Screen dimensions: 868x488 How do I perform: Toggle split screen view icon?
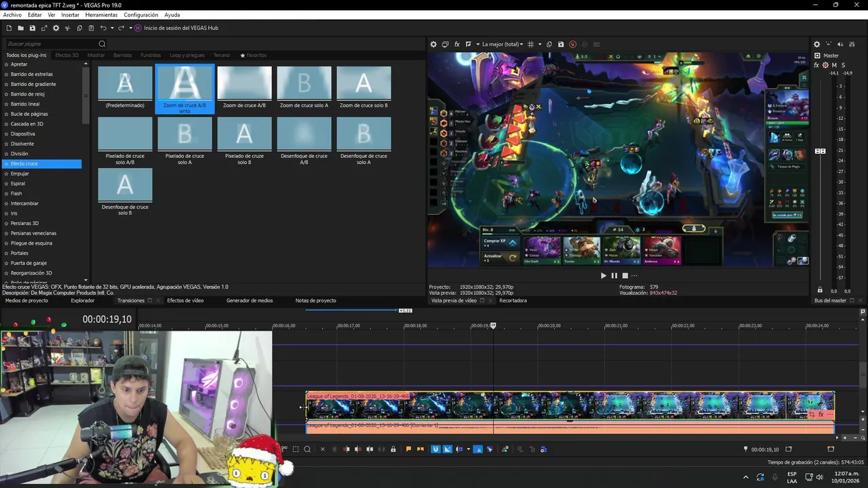coord(469,45)
